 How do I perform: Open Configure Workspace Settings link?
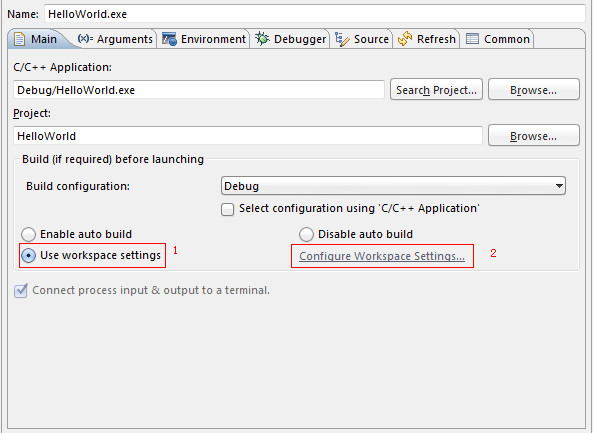click(382, 256)
